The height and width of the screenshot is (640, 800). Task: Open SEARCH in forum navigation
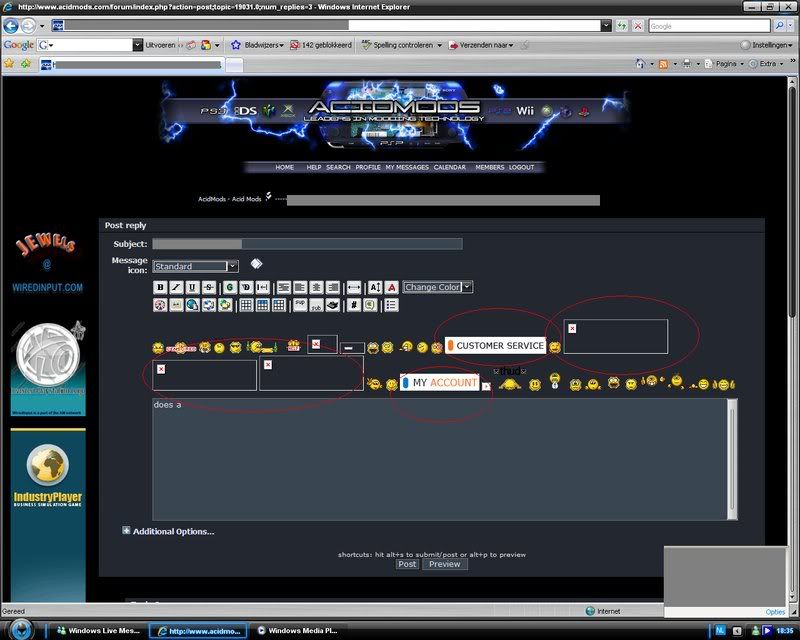(338, 167)
